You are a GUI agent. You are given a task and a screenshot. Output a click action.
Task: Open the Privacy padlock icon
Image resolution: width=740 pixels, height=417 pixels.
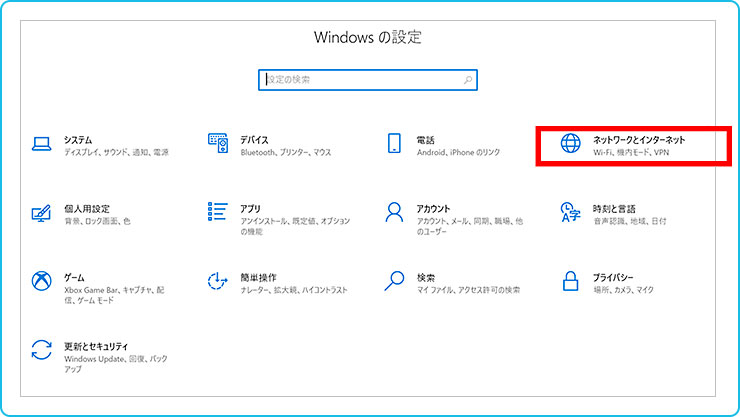pos(571,281)
